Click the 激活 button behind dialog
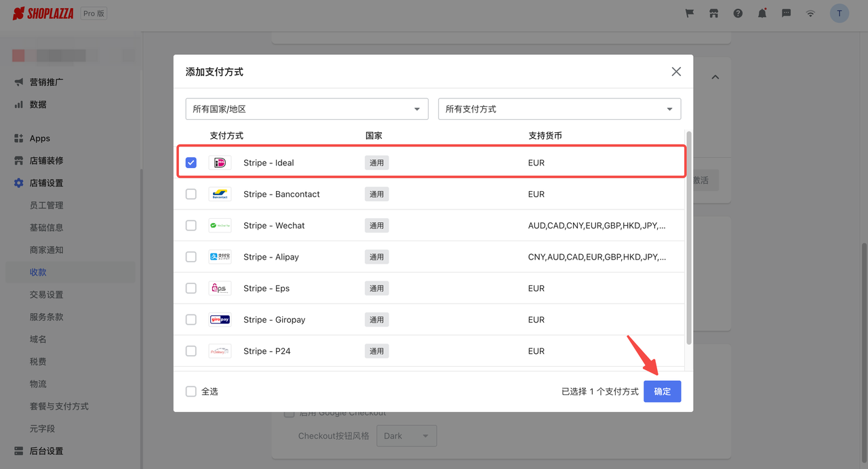868x469 pixels. (705, 180)
